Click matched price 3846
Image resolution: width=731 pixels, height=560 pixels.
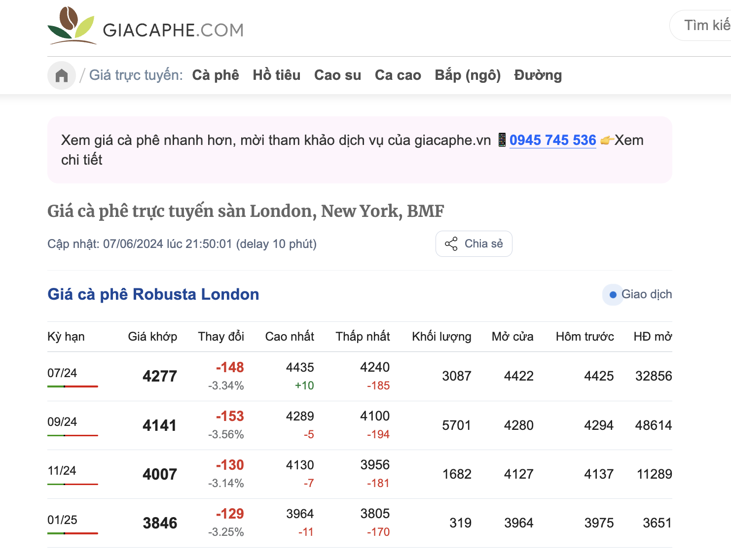coord(160,523)
